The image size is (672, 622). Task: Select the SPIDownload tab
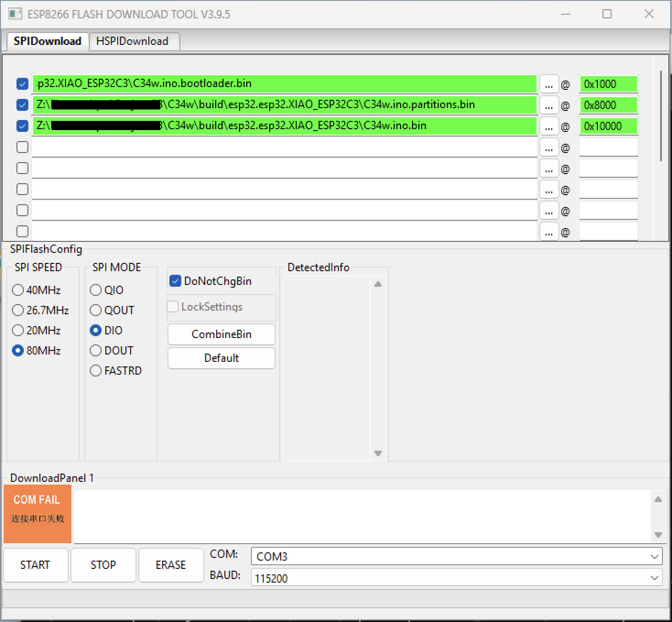47,41
